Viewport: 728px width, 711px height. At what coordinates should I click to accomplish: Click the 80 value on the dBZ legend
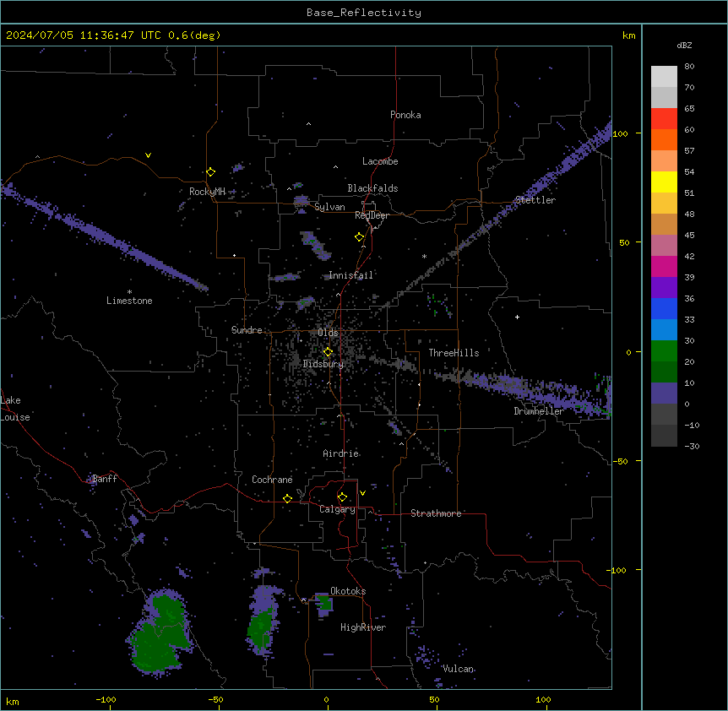click(689, 67)
